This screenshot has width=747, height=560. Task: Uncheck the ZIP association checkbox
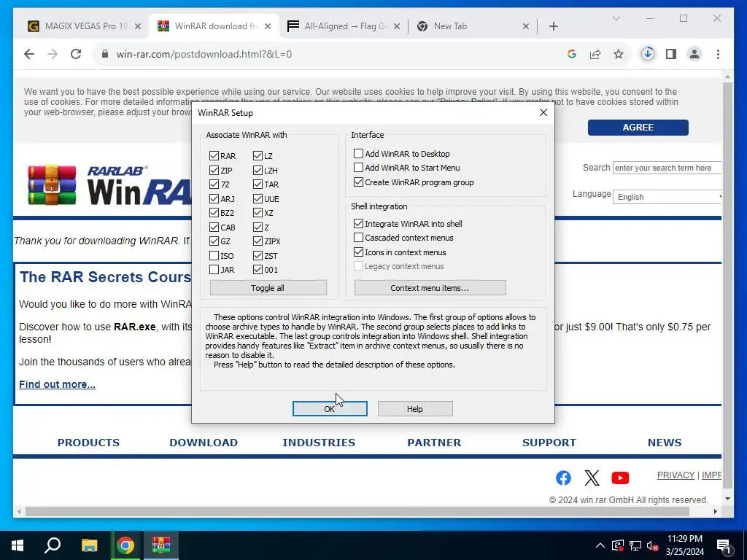[x=214, y=170]
